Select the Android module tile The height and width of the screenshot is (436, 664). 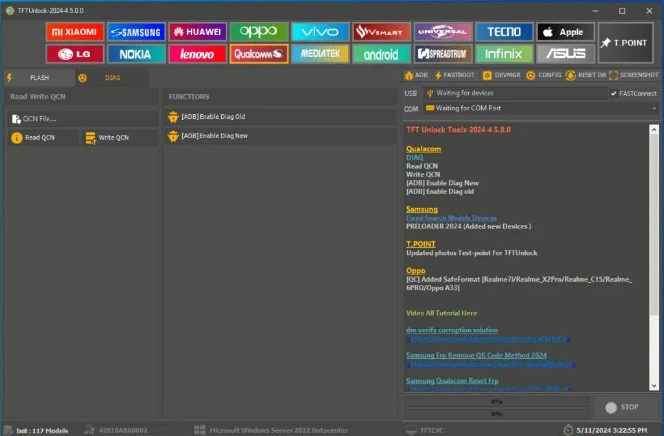point(382,54)
